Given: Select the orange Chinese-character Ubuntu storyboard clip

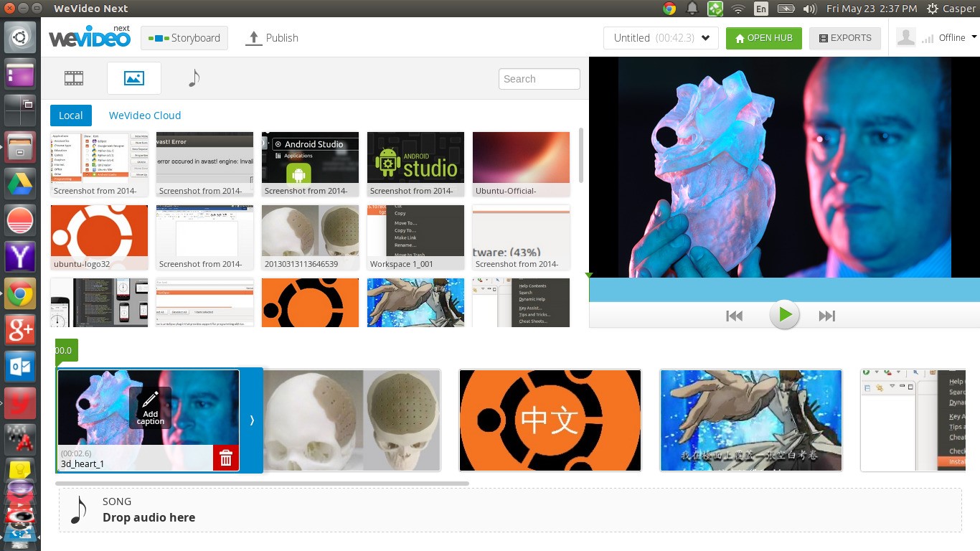Looking at the screenshot, I should [x=550, y=420].
